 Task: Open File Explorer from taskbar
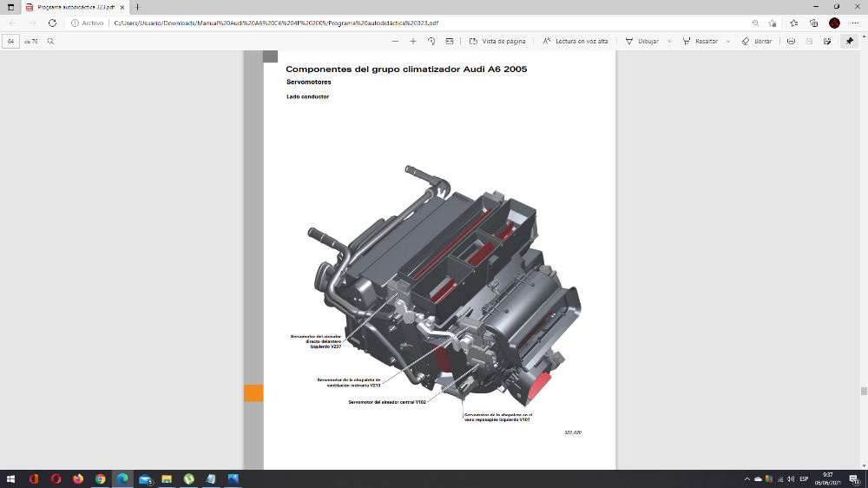167,478
